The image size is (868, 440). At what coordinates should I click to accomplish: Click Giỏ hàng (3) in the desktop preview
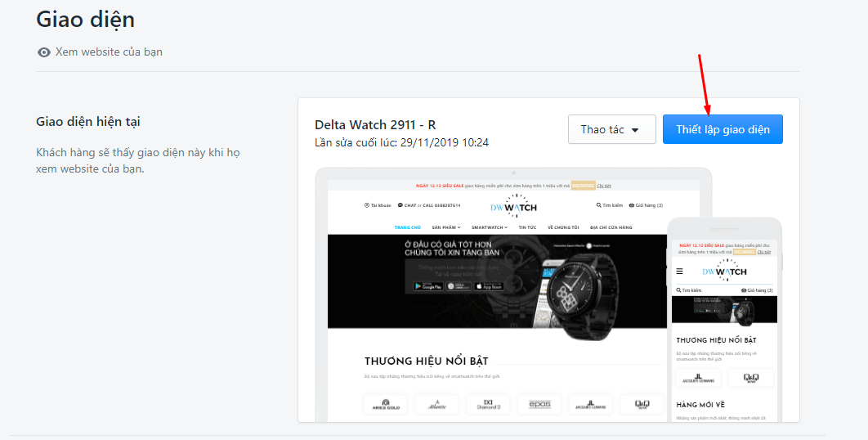pyautogui.click(x=646, y=205)
